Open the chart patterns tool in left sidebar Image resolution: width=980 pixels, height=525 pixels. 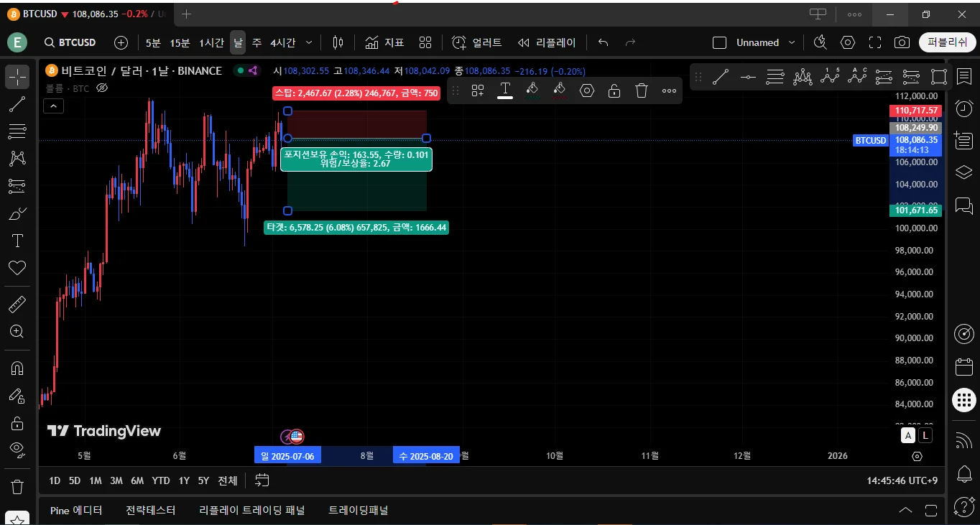(17, 159)
